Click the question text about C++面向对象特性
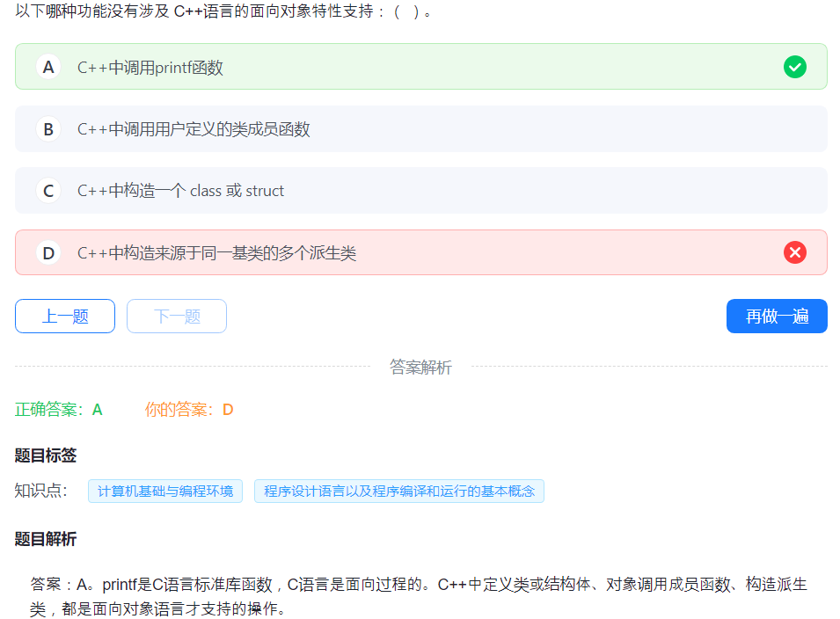The image size is (840, 619). 224,11
